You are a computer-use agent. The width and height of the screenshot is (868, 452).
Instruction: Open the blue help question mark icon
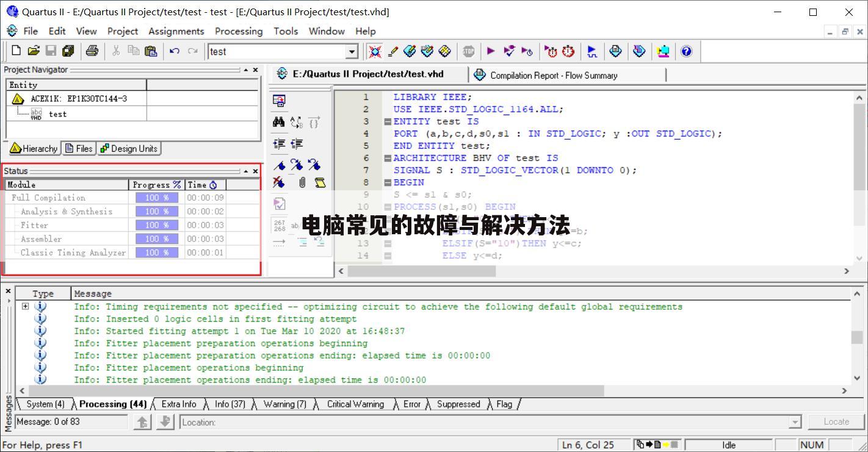686,51
